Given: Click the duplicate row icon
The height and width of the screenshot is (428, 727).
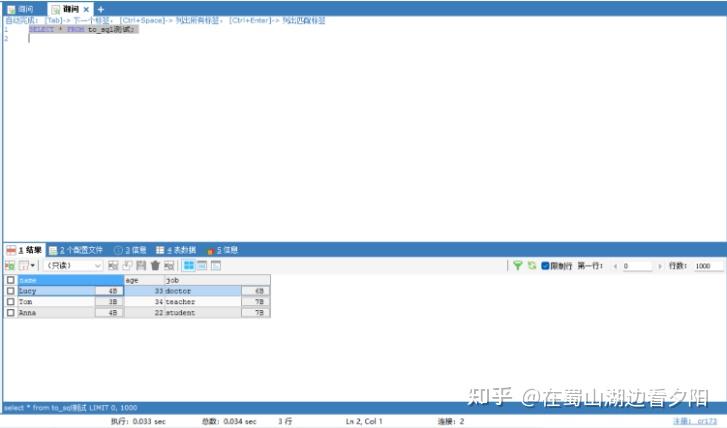Looking at the screenshot, I should 127,266.
